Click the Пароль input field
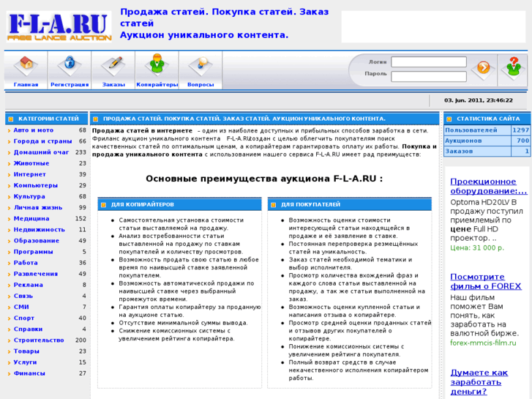Viewport: 532px width, 399px height. 429,76
